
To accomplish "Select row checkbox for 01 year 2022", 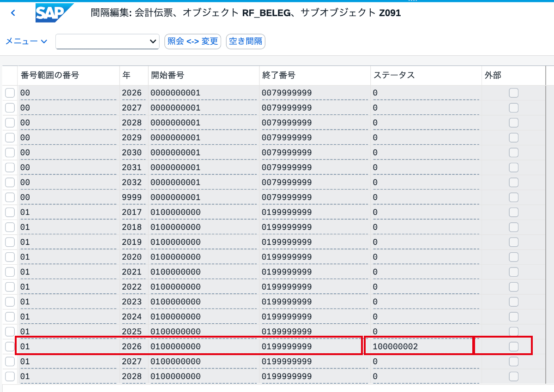I will [x=10, y=287].
